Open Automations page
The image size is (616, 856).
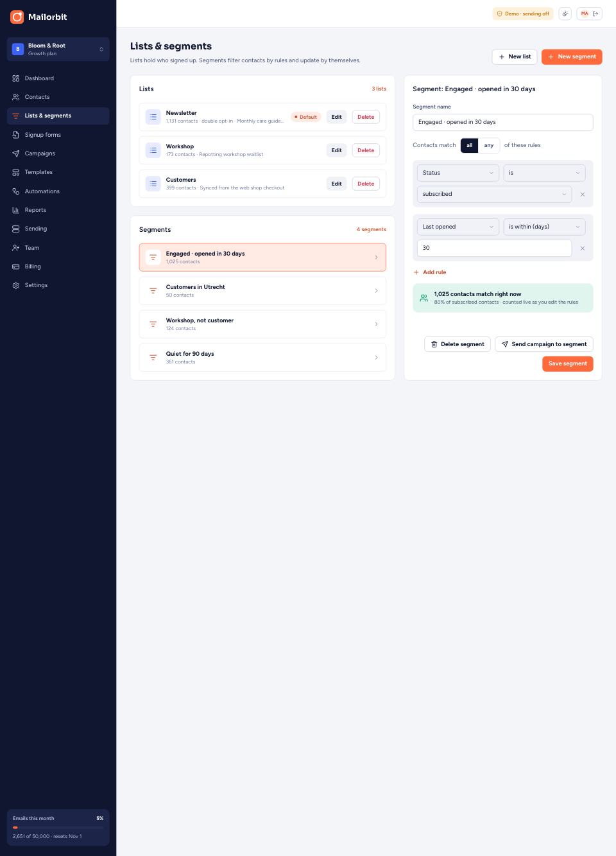coord(58,191)
